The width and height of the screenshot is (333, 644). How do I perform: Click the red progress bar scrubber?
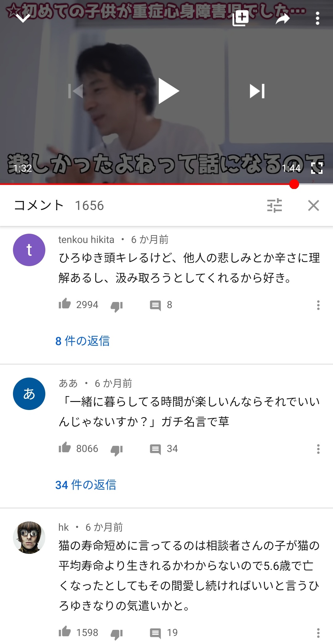294,184
